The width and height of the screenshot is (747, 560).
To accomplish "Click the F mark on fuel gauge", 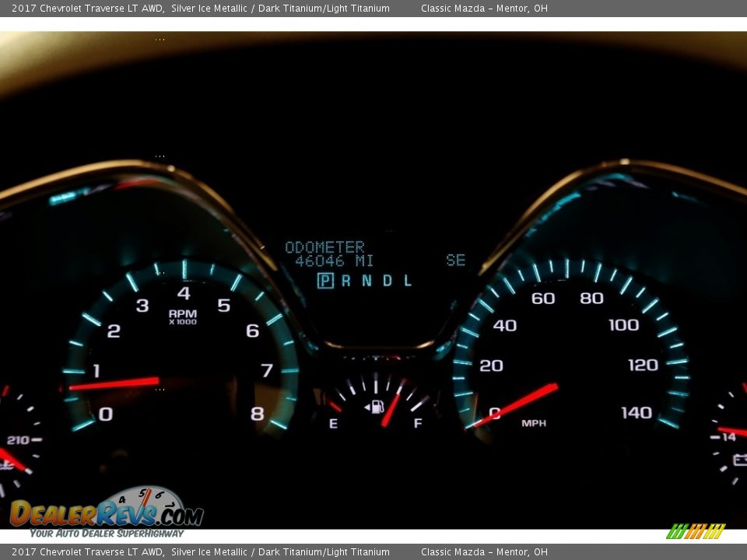I will [x=418, y=424].
